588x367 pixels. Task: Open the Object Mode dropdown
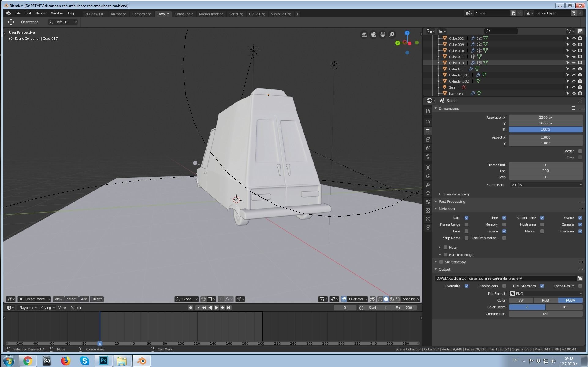34,299
